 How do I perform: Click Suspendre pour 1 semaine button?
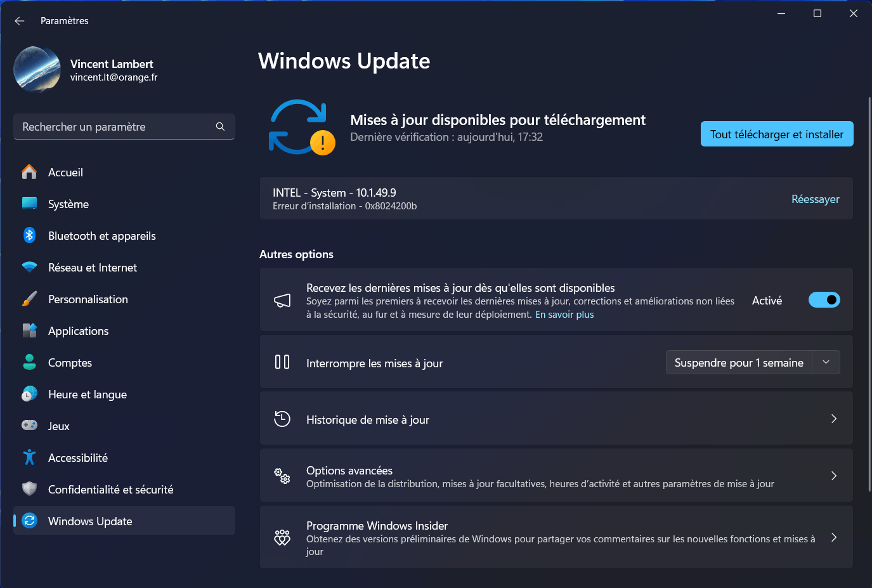pos(739,362)
